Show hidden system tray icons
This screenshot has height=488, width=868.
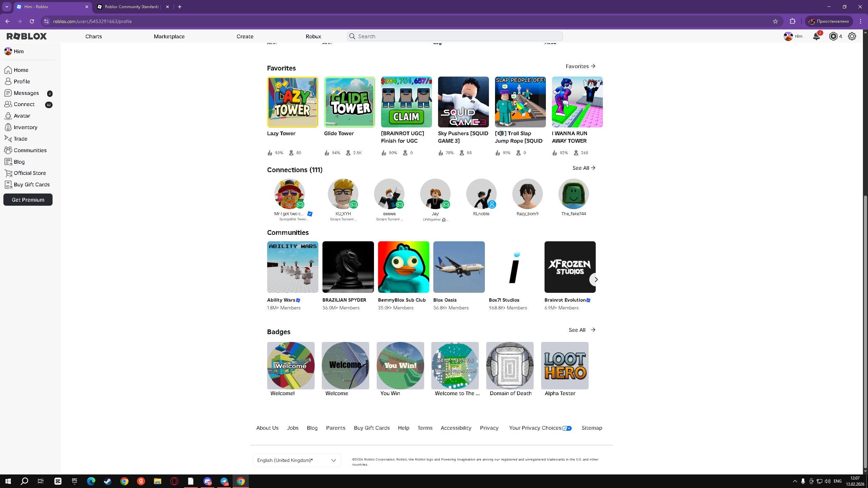click(x=795, y=481)
